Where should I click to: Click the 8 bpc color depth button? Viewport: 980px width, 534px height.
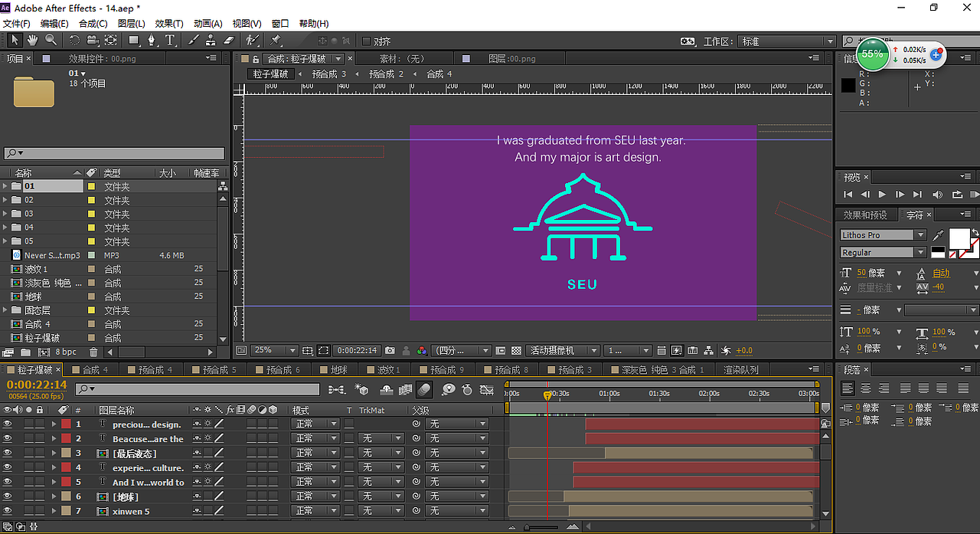(66, 352)
